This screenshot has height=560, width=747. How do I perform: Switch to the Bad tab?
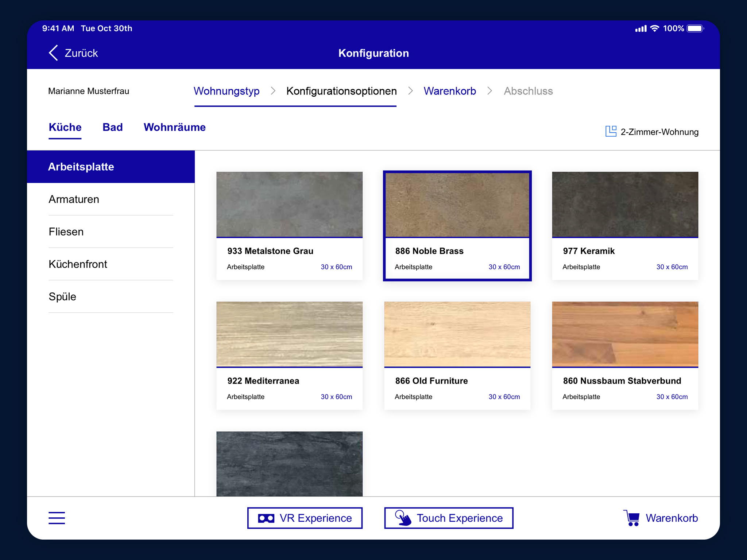112,127
